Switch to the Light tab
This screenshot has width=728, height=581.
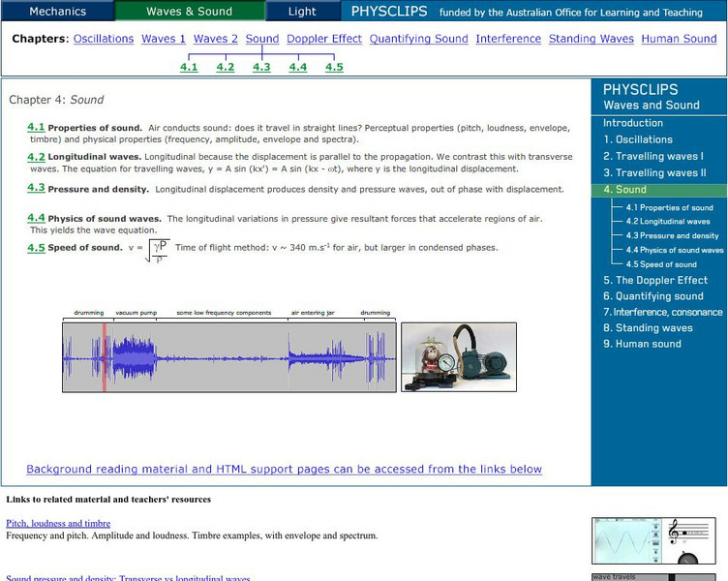302,12
